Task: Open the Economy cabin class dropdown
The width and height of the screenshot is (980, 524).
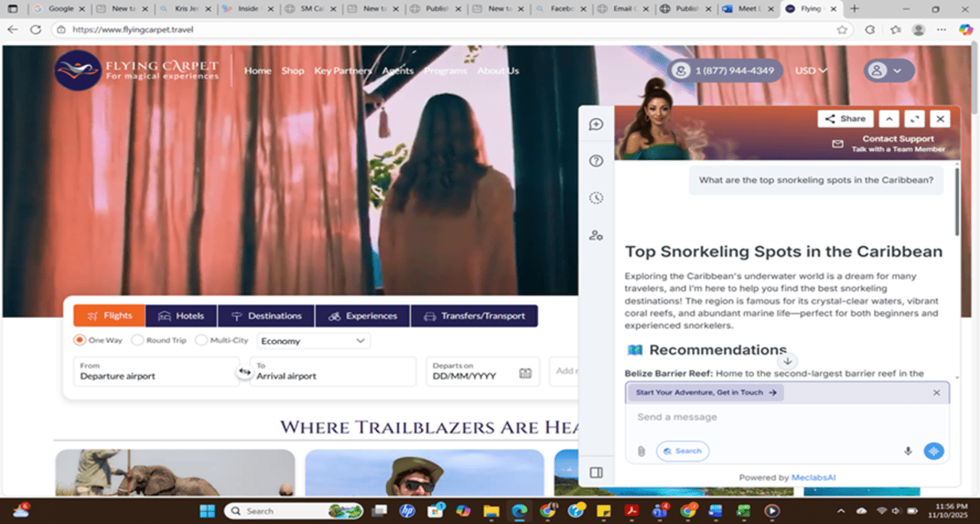Action: (x=313, y=340)
